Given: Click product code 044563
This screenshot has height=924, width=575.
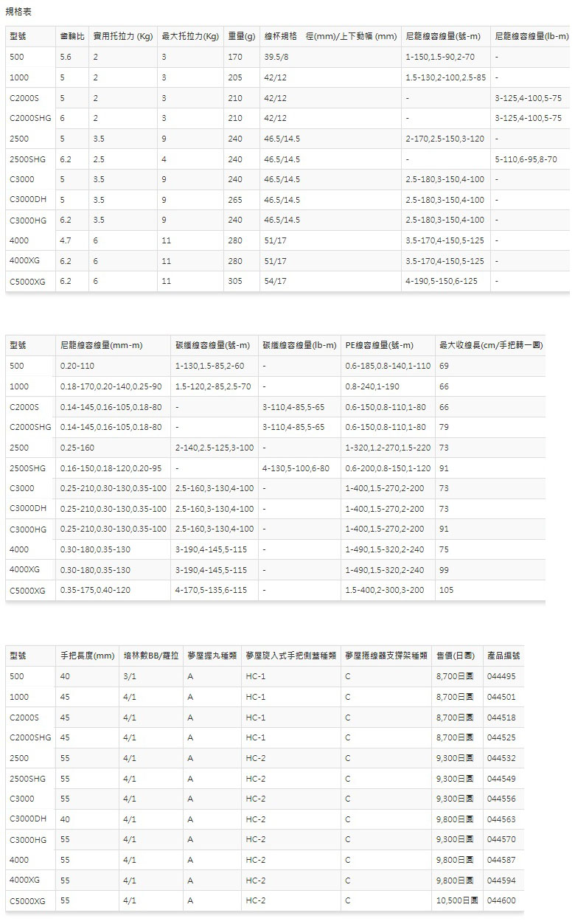Looking at the screenshot, I should [501, 819].
